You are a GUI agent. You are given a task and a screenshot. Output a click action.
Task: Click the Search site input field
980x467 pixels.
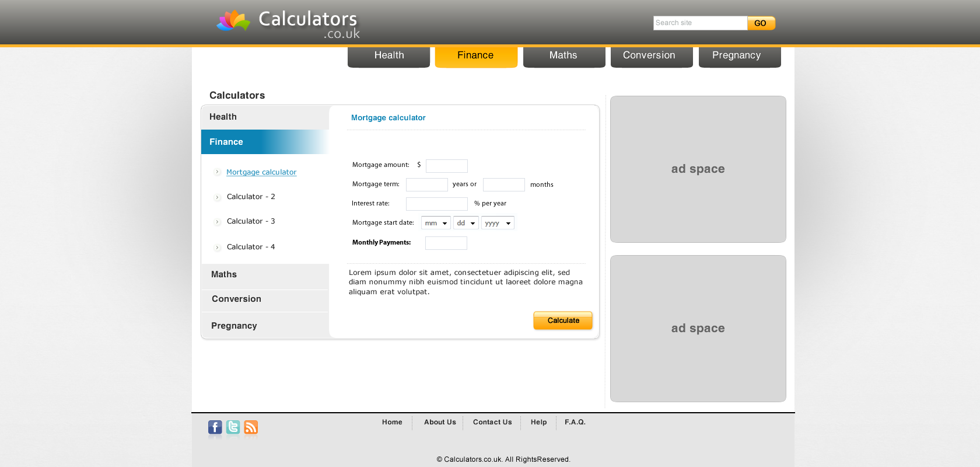click(x=699, y=23)
